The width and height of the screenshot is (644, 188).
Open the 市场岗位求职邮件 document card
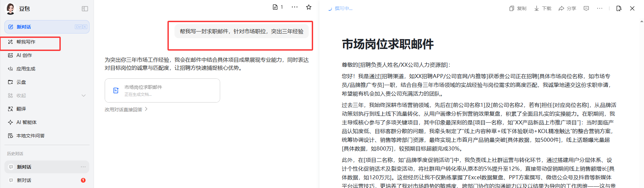162,90
